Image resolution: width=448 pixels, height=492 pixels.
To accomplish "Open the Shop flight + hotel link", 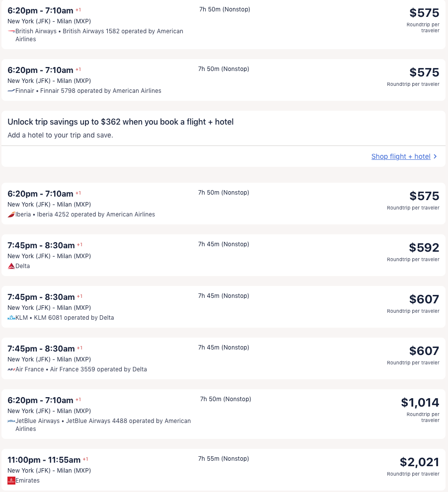I will [x=401, y=156].
